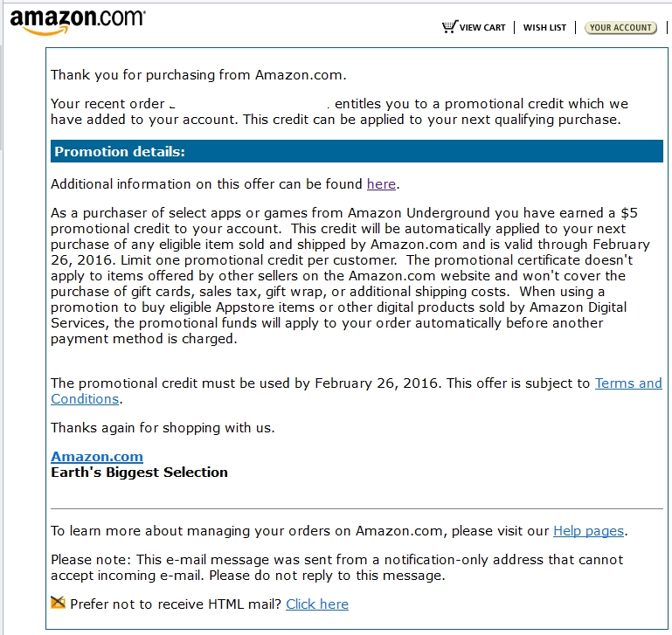Click the 'Please note' notification paragraph
672x635 pixels.
tap(336, 567)
